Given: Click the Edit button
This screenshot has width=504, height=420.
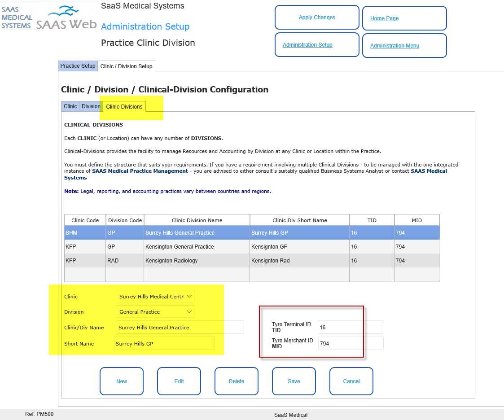Looking at the screenshot, I should (179, 381).
